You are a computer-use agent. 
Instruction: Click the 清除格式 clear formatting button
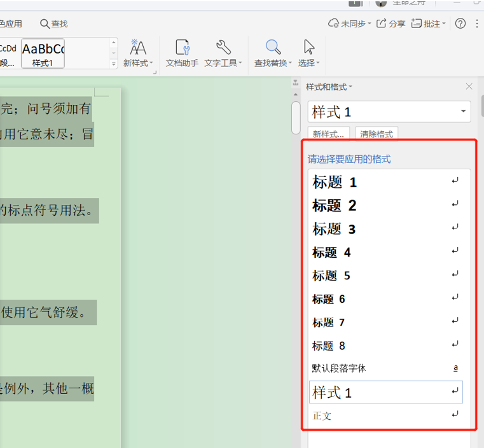(x=377, y=134)
